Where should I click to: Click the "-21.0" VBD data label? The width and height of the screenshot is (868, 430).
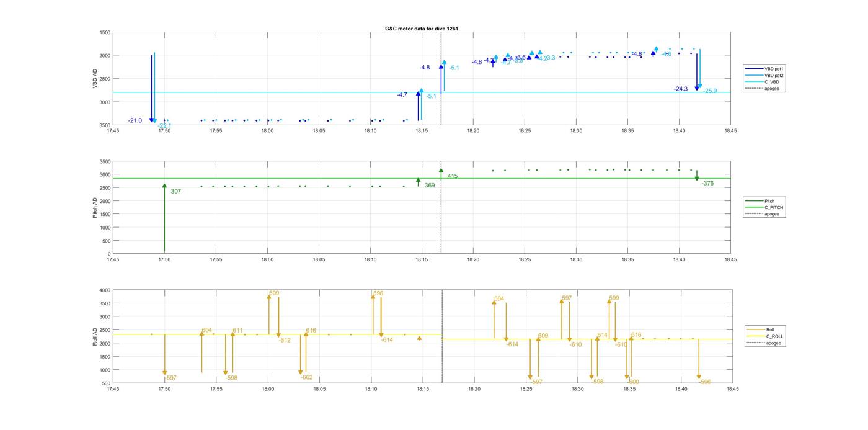click(x=135, y=120)
